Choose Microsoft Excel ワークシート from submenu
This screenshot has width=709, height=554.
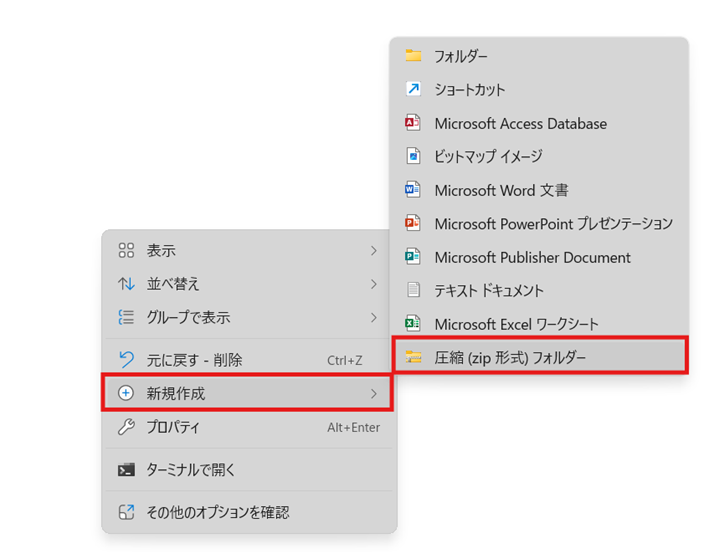pos(516,324)
